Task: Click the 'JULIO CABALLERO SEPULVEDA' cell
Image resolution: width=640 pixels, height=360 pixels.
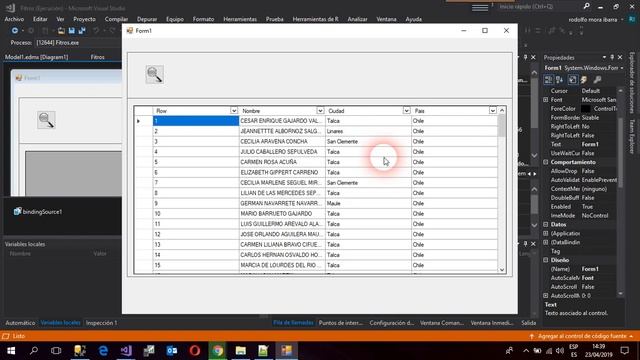Action: (282, 152)
